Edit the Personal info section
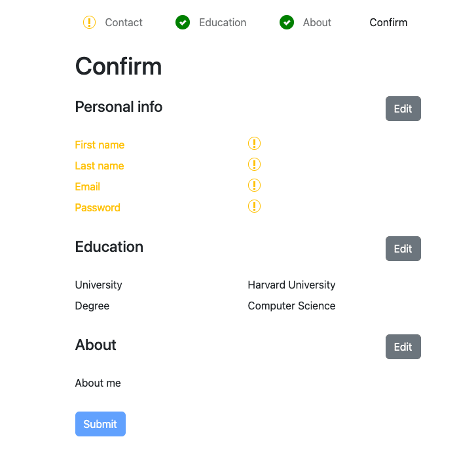This screenshot has width=476, height=458. click(403, 109)
